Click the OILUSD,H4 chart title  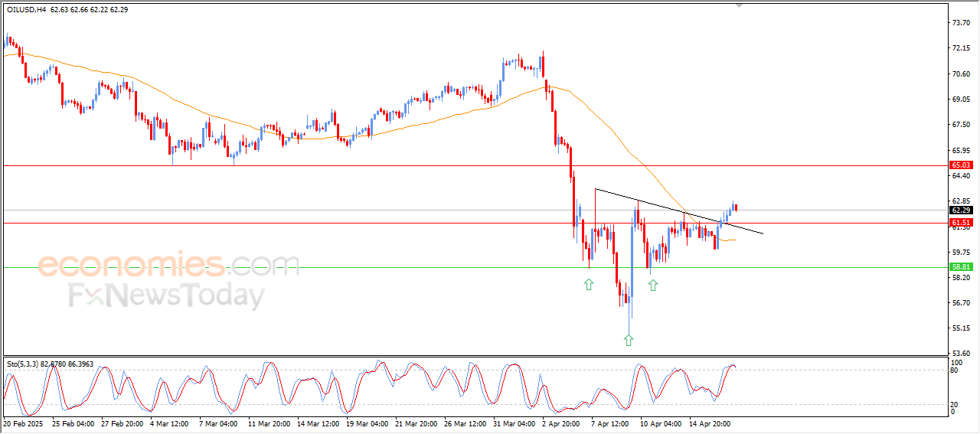tap(26, 9)
